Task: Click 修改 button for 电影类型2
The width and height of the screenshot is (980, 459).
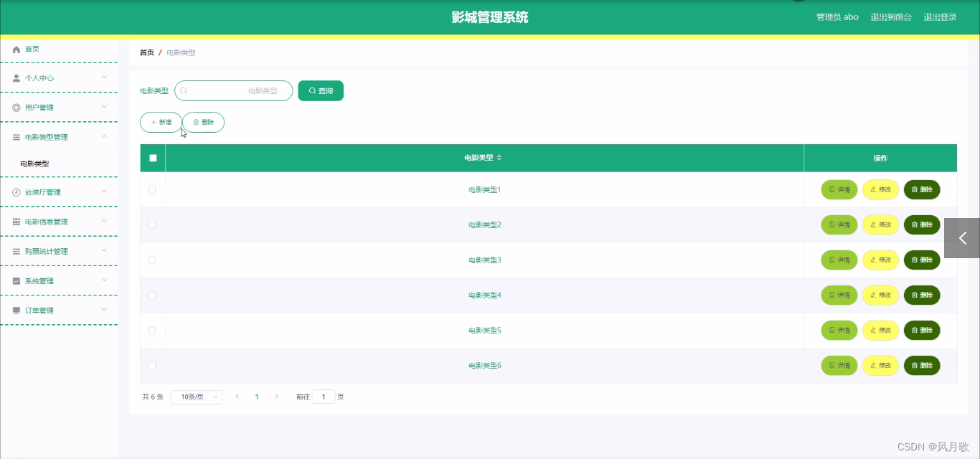Action: tap(880, 224)
